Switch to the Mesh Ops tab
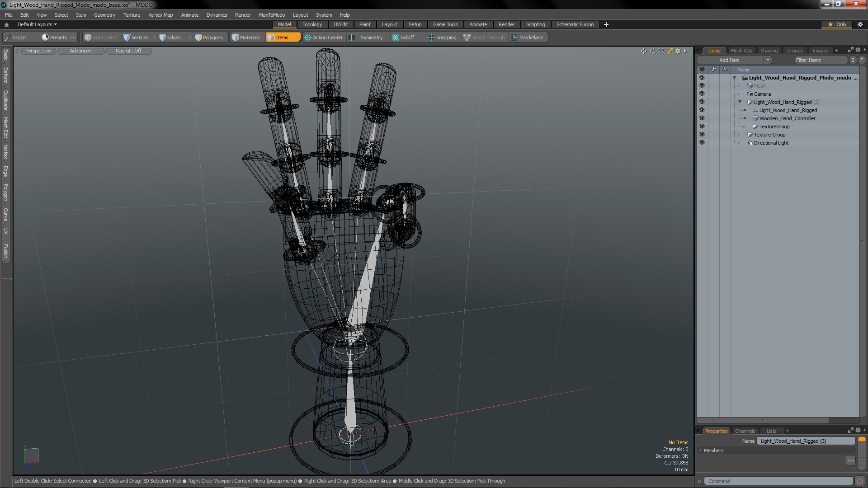This screenshot has width=868, height=488. tap(741, 51)
